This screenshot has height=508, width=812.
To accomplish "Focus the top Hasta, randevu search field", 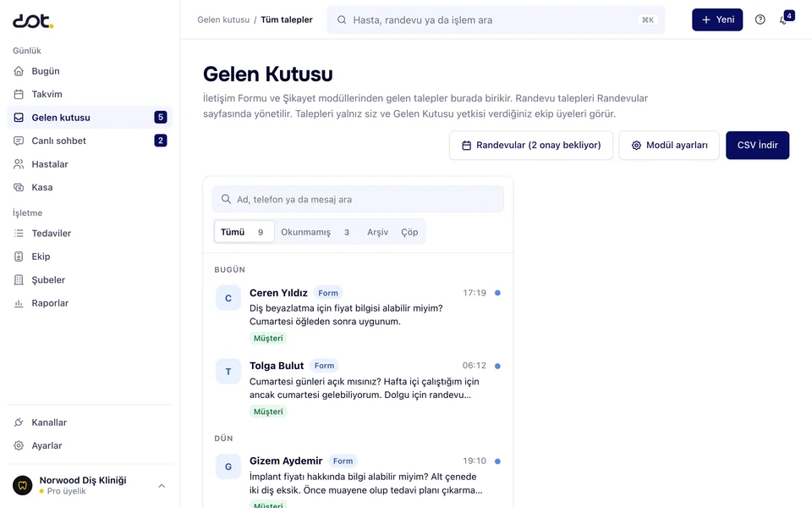I will point(497,19).
